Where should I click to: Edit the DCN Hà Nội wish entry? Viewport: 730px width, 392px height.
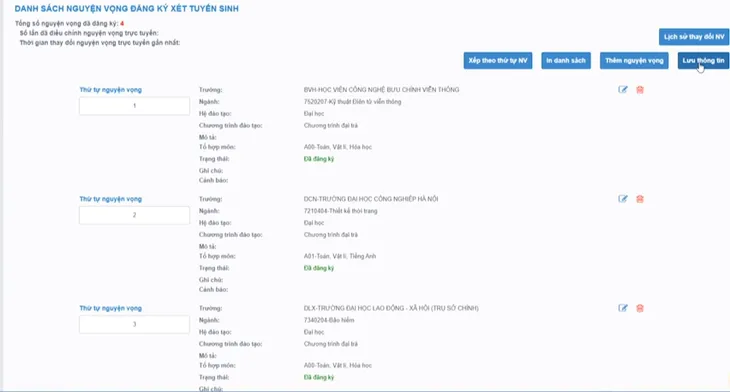[622, 199]
